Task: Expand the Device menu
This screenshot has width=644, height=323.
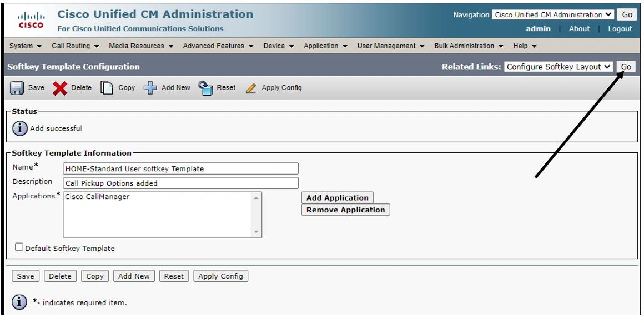Action: pos(279,46)
